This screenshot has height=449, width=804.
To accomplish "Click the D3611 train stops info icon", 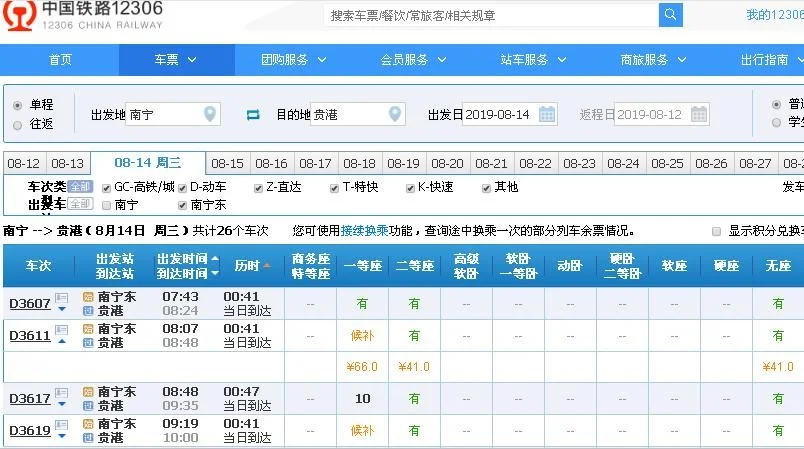I will (62, 330).
